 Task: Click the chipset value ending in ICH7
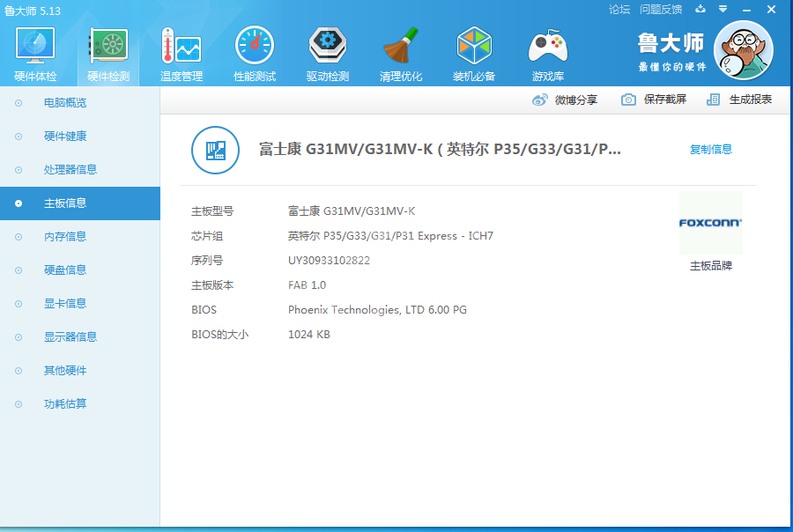390,236
